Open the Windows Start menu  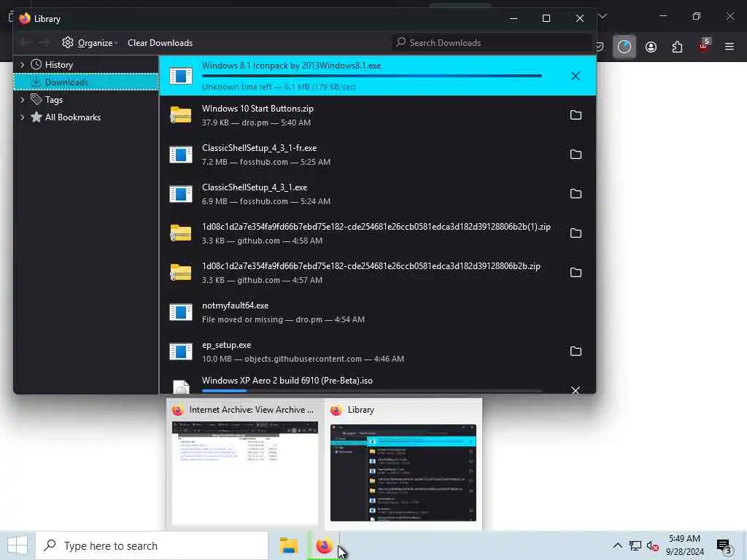18,545
